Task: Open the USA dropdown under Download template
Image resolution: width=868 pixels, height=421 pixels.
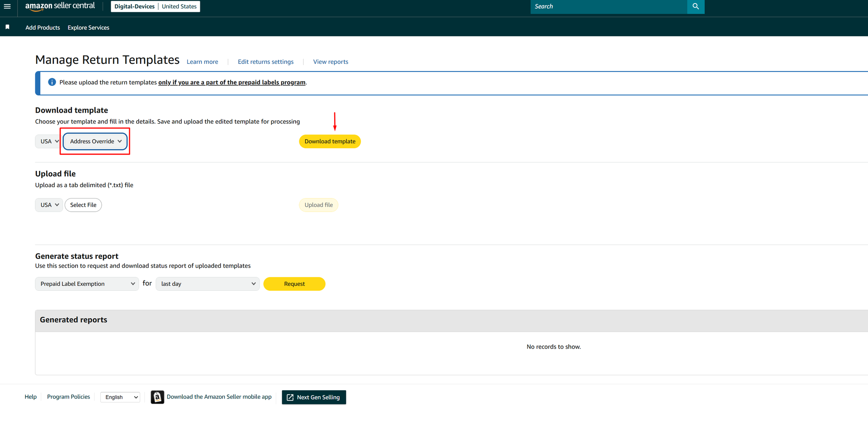Action: [49, 142]
